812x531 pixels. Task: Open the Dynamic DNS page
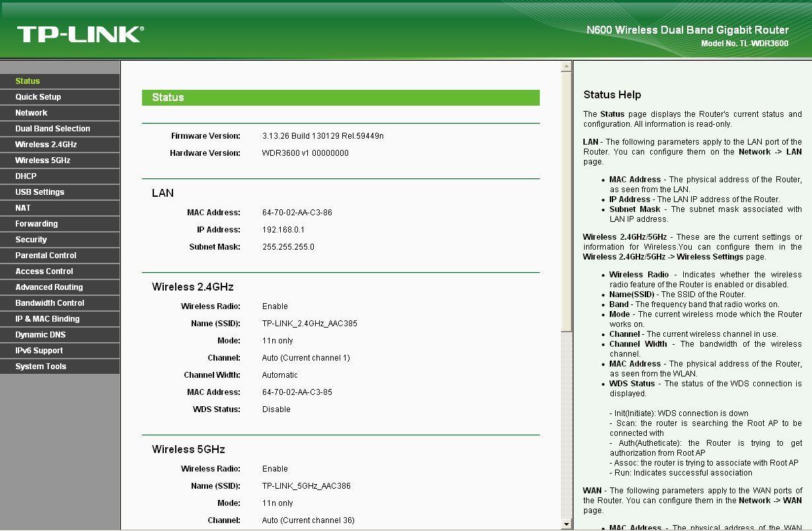point(40,335)
